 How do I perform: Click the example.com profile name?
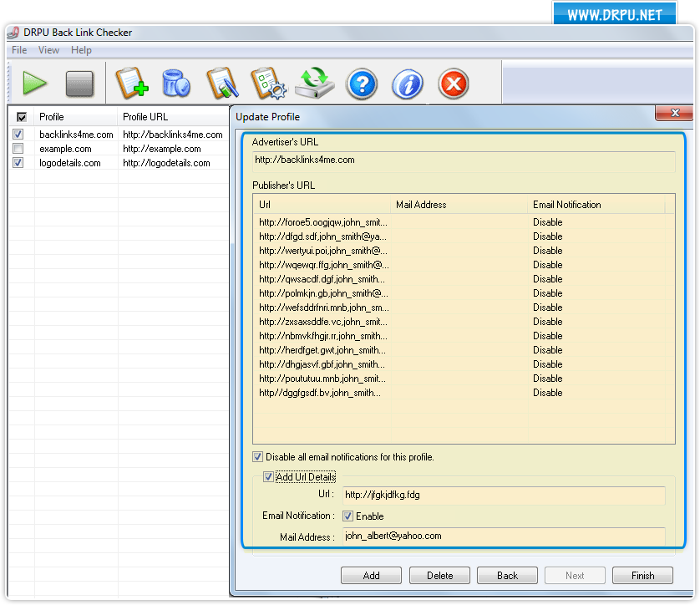pyautogui.click(x=65, y=149)
